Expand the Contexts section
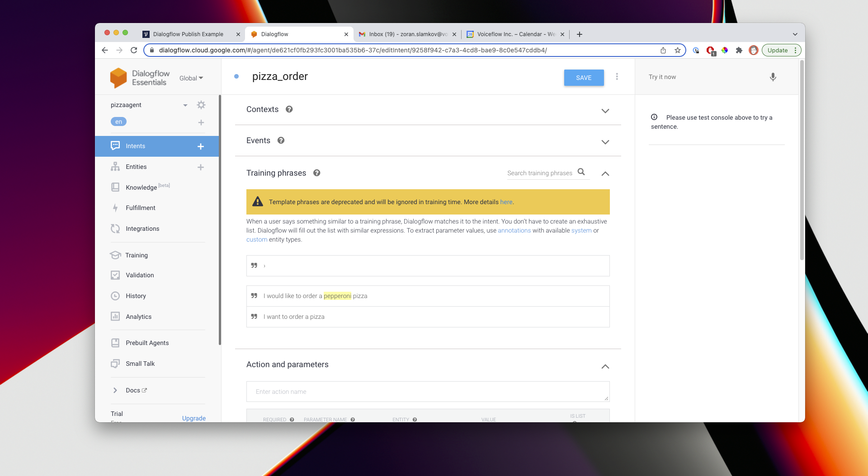 (x=605, y=111)
